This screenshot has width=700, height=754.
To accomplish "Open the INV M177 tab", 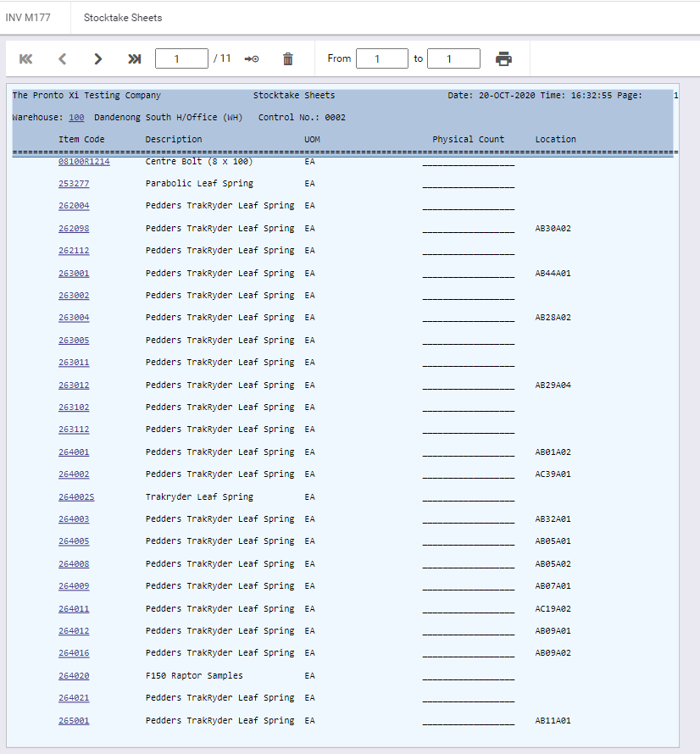I will (28, 18).
